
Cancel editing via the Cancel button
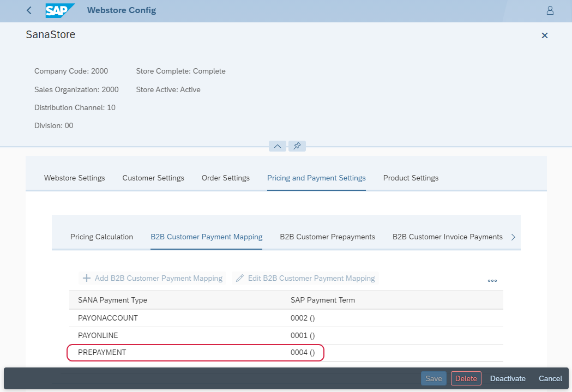tap(551, 378)
